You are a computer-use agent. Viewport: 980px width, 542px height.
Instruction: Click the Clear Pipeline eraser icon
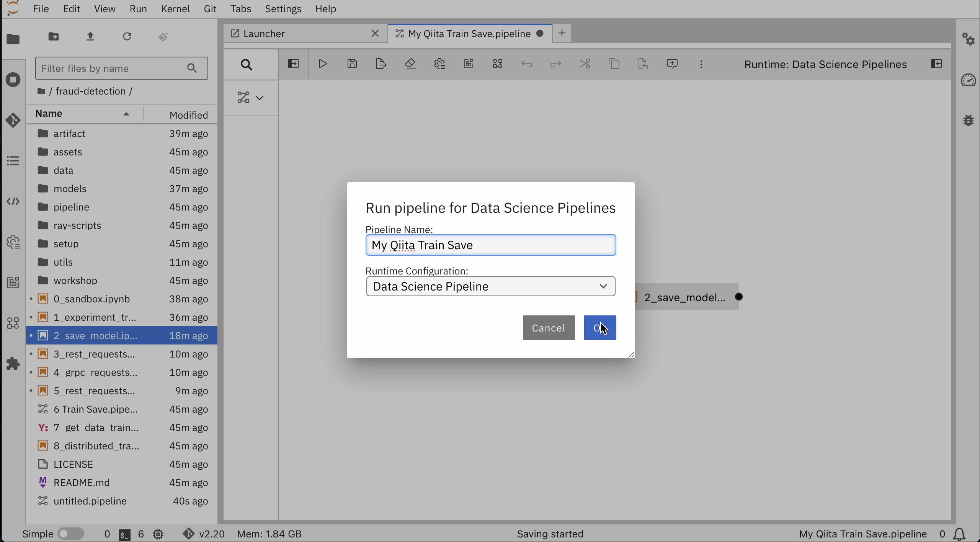(x=411, y=64)
